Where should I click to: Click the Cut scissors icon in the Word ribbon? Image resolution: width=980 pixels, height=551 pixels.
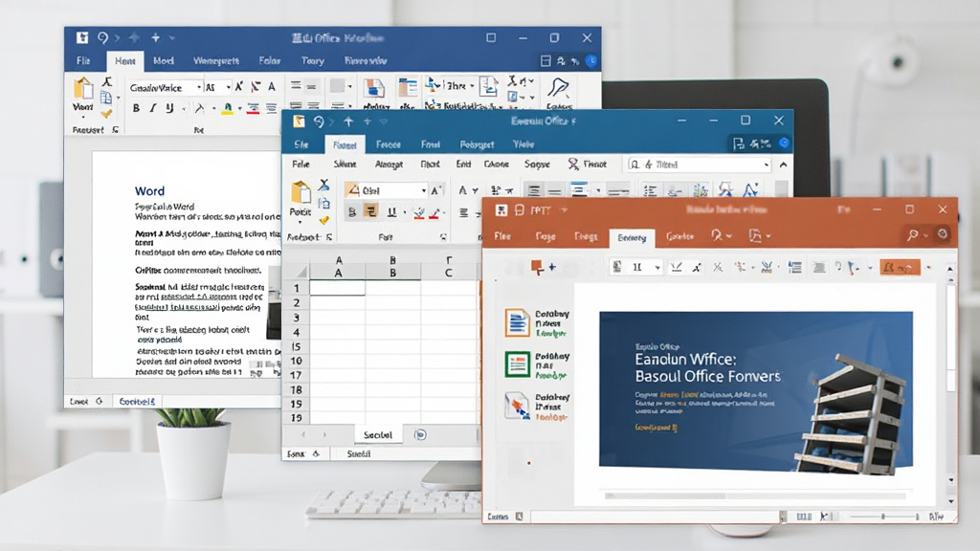107,81
